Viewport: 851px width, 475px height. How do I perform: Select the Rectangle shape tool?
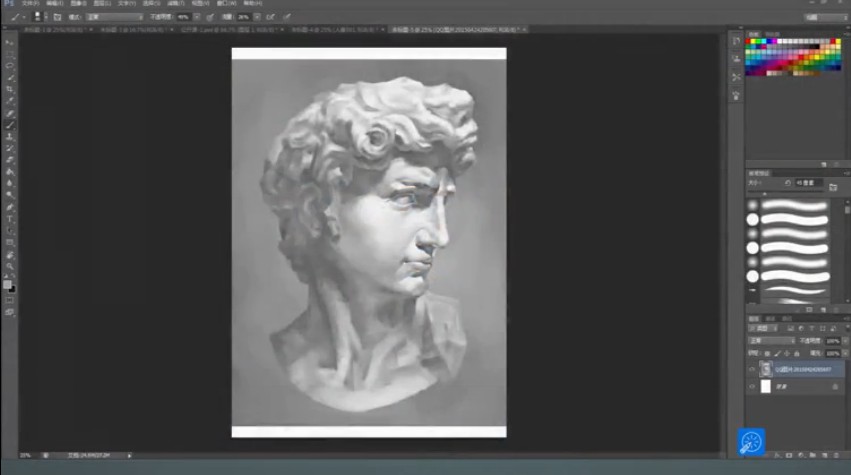pos(10,243)
